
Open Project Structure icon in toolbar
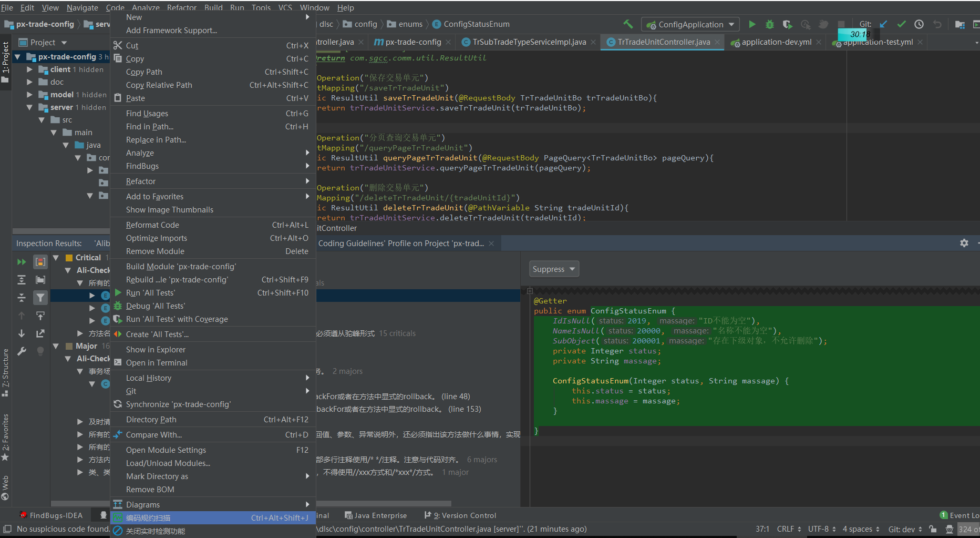click(960, 24)
